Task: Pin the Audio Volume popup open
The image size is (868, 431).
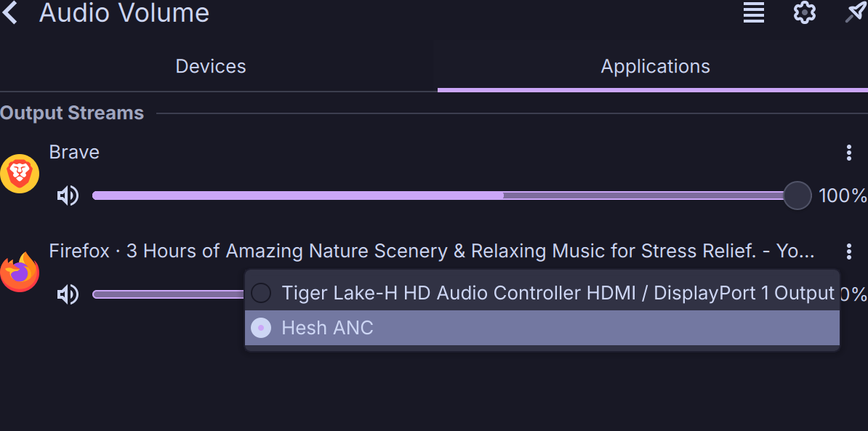Action: (x=855, y=12)
